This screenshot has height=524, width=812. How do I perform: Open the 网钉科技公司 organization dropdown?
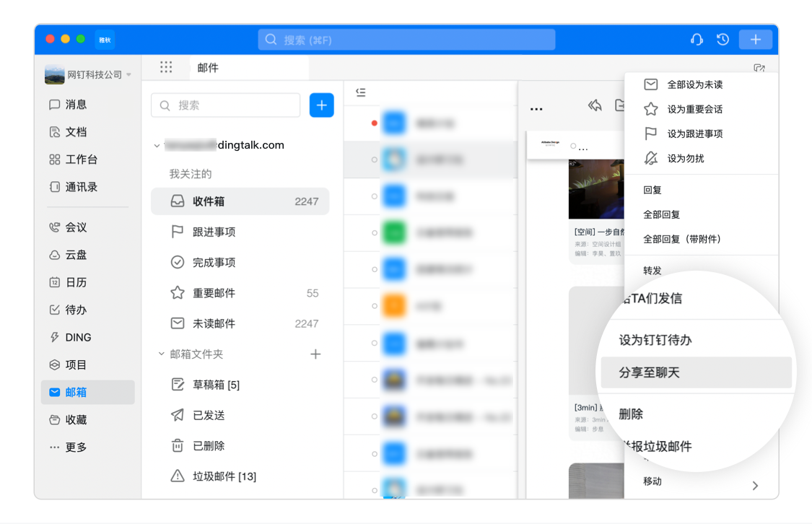(x=88, y=74)
